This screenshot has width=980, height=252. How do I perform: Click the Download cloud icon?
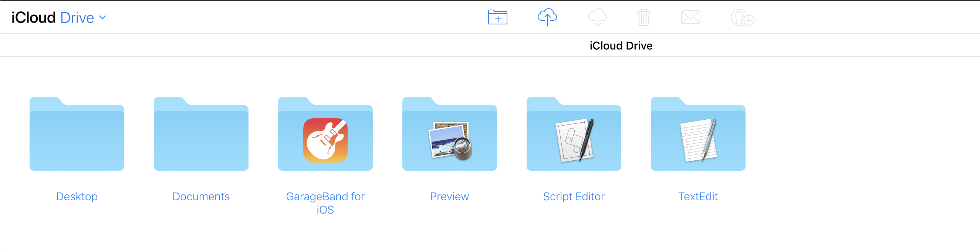click(597, 17)
